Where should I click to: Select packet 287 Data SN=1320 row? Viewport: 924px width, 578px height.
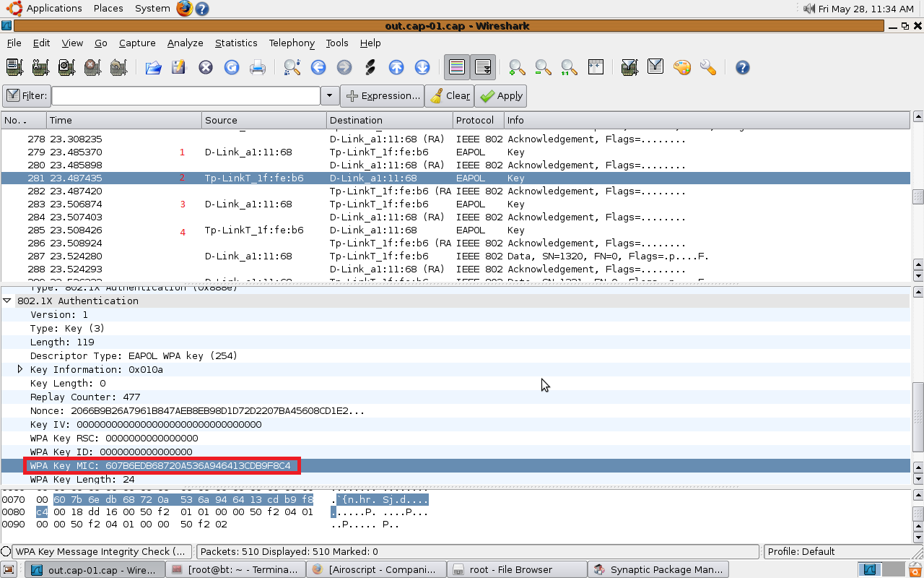[x=456, y=256]
